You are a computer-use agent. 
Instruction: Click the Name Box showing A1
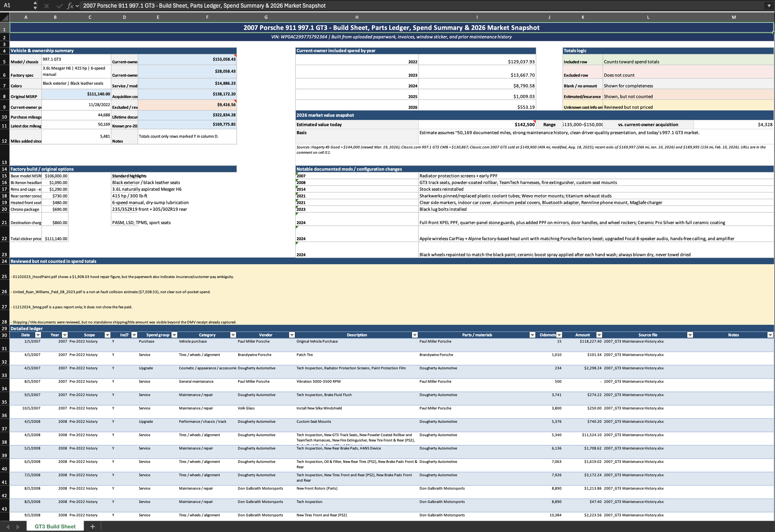point(16,5)
